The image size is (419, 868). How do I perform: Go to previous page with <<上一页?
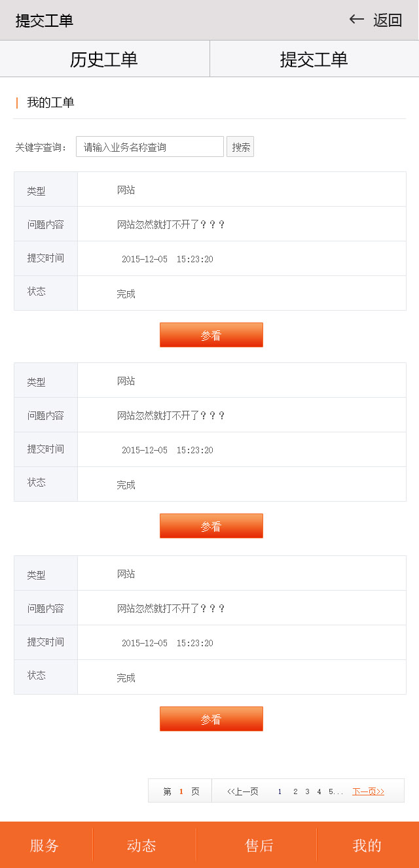tap(243, 791)
